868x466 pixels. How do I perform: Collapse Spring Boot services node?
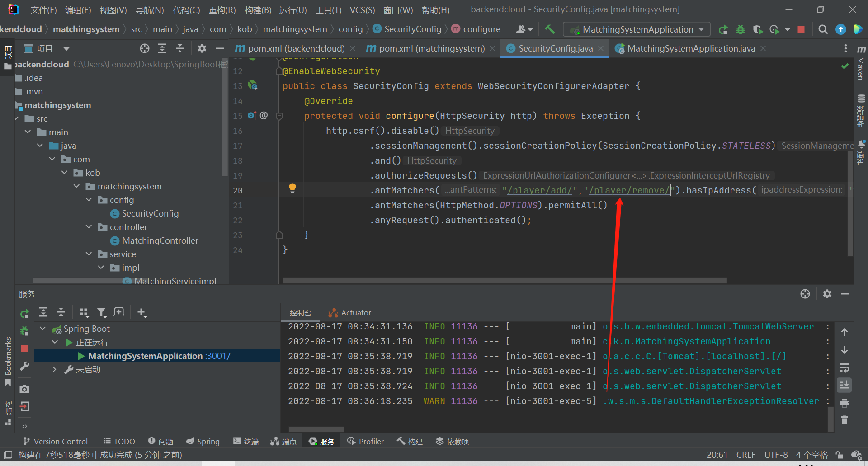[43, 329]
